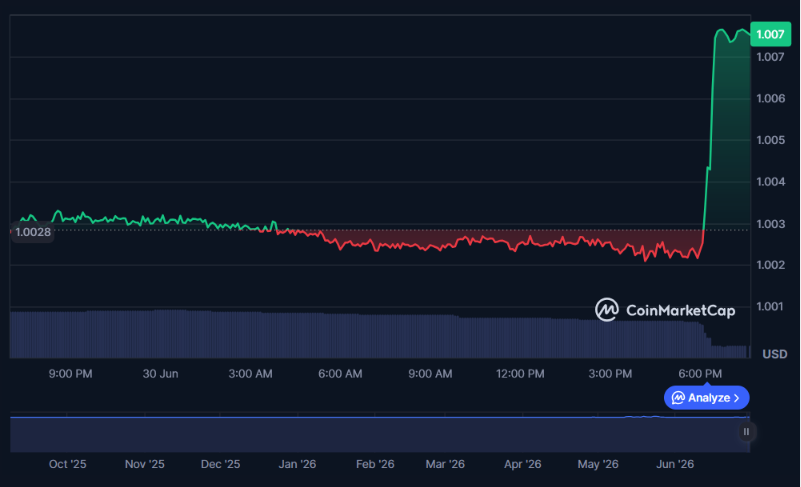This screenshot has height=487, width=801.
Task: Click the CoinMarketCap logo watermark icon
Action: point(606,310)
